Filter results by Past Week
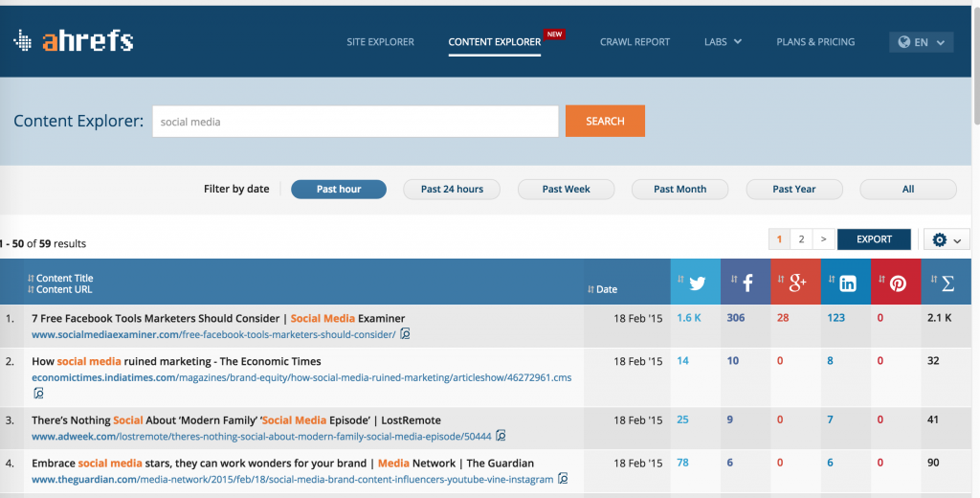The height and width of the screenshot is (498, 980). 566,190
